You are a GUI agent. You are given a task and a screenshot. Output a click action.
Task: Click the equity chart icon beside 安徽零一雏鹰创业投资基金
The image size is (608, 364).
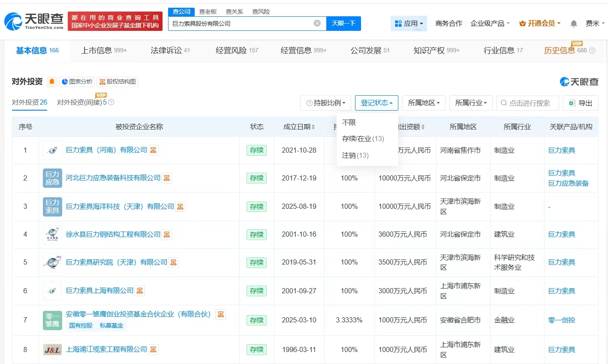click(x=221, y=314)
